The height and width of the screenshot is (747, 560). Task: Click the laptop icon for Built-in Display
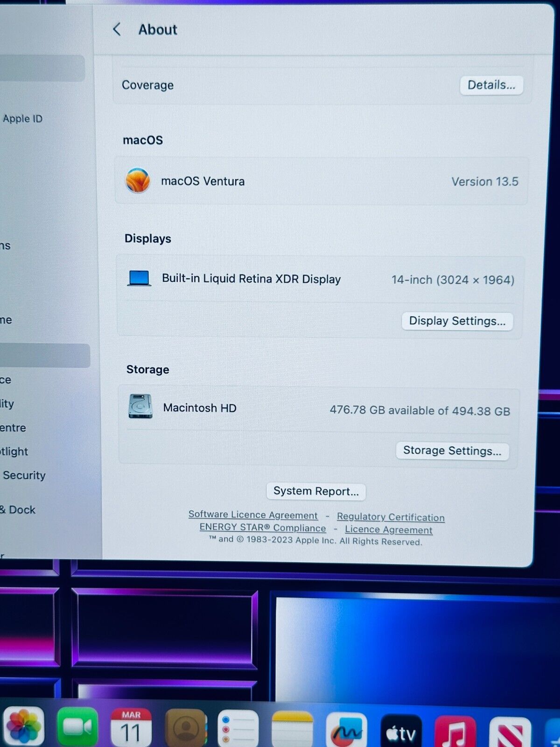tap(139, 278)
